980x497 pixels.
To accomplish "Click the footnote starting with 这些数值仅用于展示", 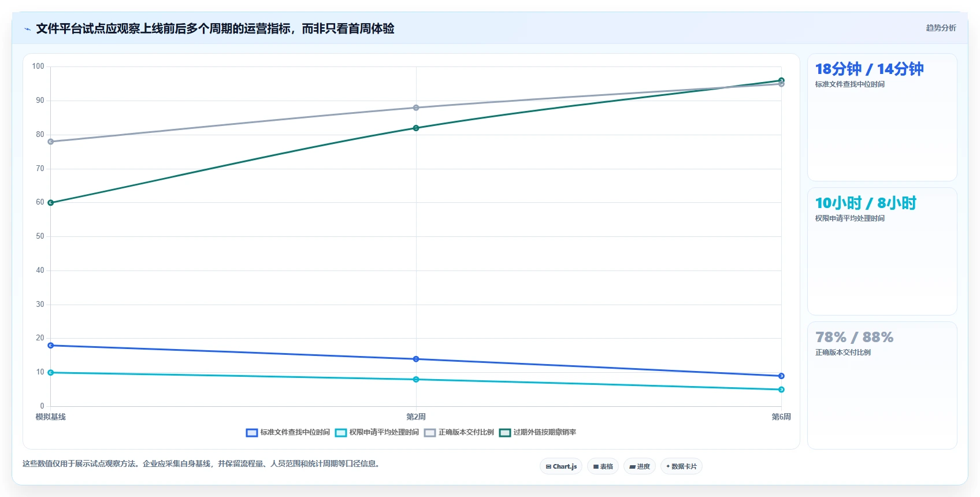I will [202, 463].
